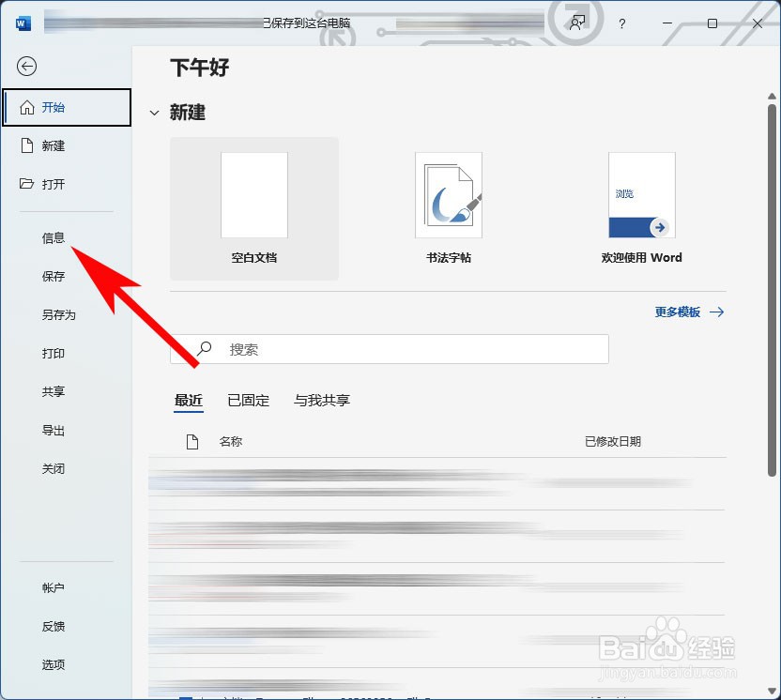Click 关闭 in the sidebar
This screenshot has width=781, height=700.
point(54,468)
